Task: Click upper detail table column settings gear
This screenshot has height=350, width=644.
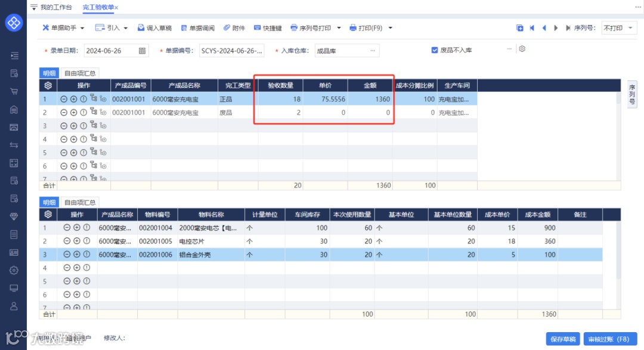Action: pos(48,85)
